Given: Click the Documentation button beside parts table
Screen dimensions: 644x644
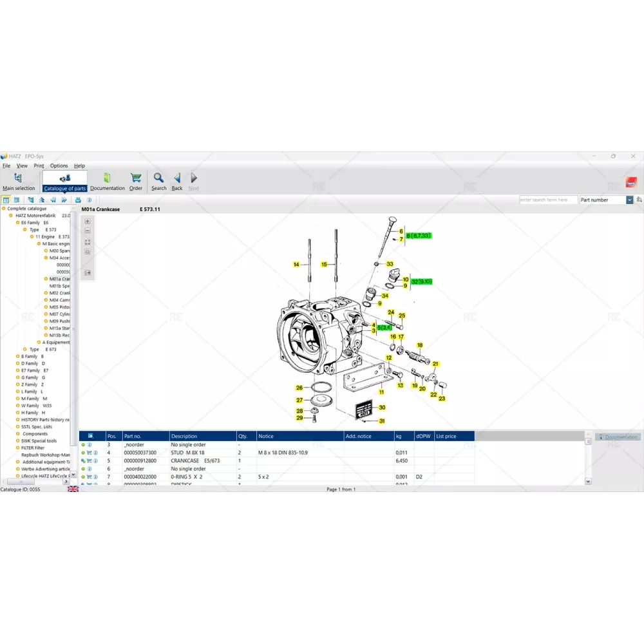Looking at the screenshot, I should [618, 437].
